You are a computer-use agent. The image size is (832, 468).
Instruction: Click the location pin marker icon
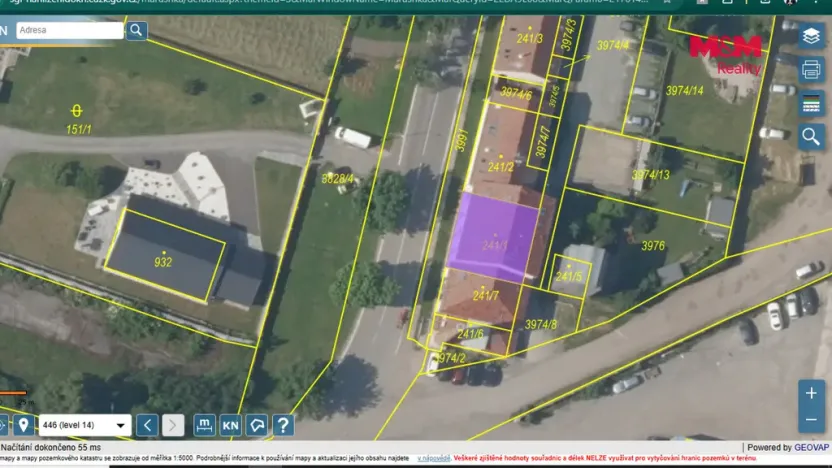(x=23, y=425)
